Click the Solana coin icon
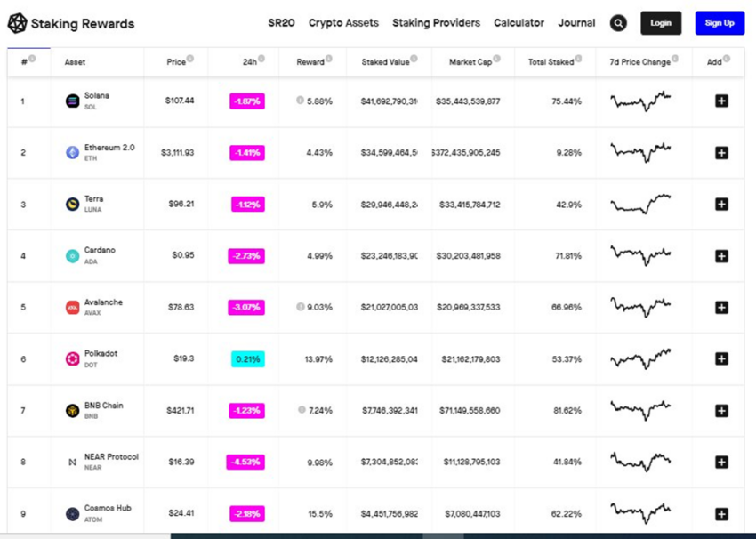Screen dimensions: 756x539 coord(72,101)
